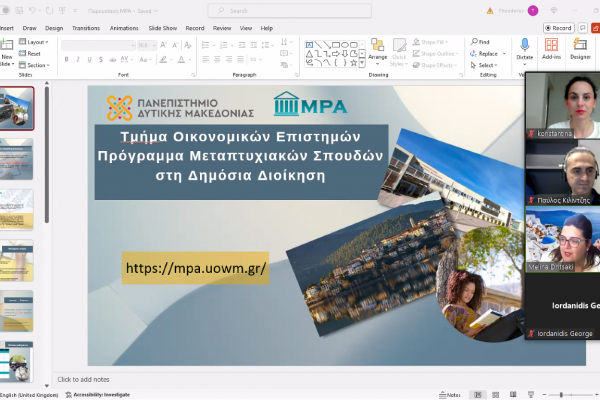Switch to Reading View in status bar
The height and width of the screenshot is (400, 600).
pos(513,395)
